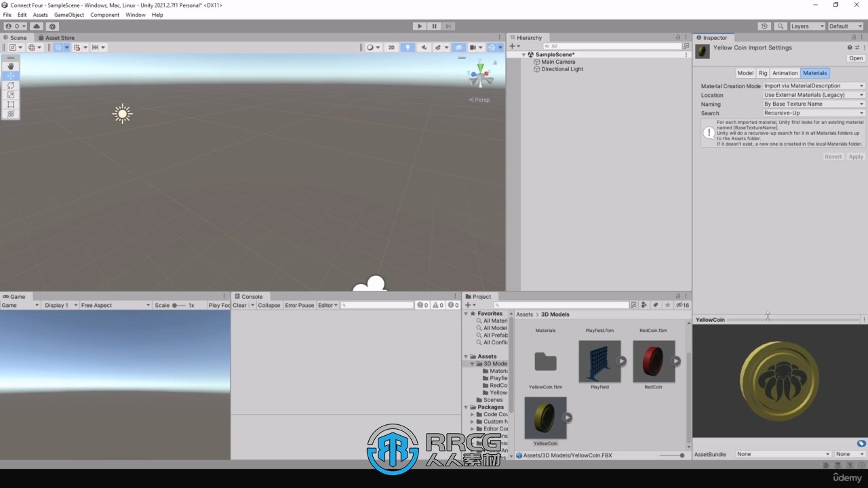This screenshot has width=868, height=488.
Task: Open Material Creation Mode dropdown
Action: coord(814,86)
